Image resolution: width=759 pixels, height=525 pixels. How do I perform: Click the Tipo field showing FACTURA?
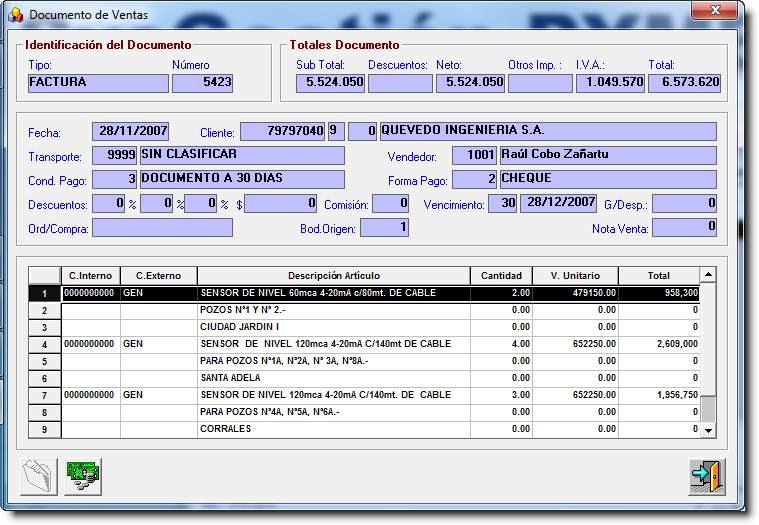[x=98, y=83]
